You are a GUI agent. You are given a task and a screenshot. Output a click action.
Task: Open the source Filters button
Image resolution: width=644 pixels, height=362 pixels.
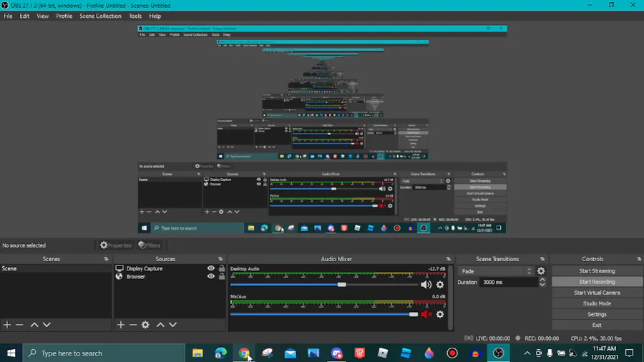point(150,245)
